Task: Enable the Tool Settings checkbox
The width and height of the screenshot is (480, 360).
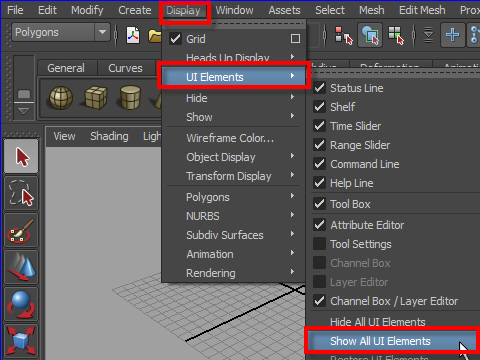Action: pyautogui.click(x=319, y=244)
